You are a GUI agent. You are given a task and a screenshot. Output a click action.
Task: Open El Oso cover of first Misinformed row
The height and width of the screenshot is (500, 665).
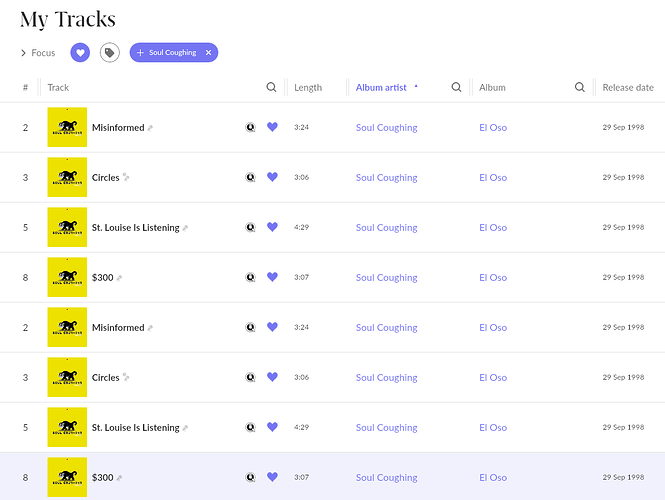(x=67, y=127)
